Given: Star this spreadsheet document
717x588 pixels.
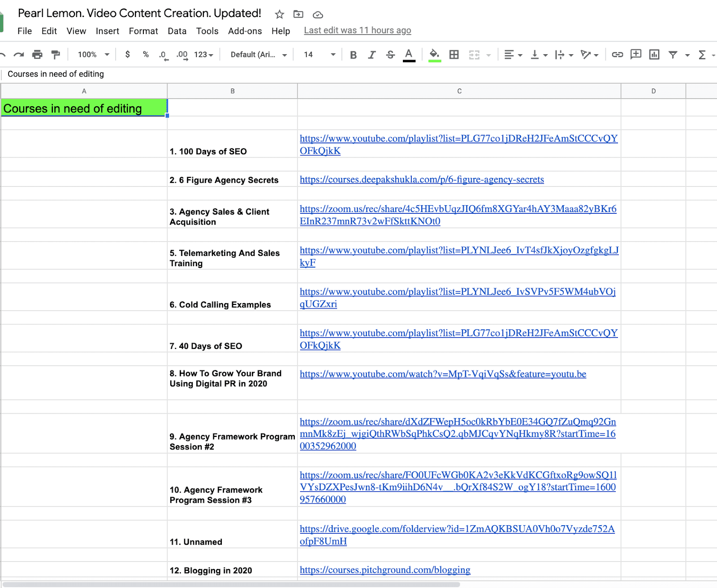Looking at the screenshot, I should (x=280, y=14).
